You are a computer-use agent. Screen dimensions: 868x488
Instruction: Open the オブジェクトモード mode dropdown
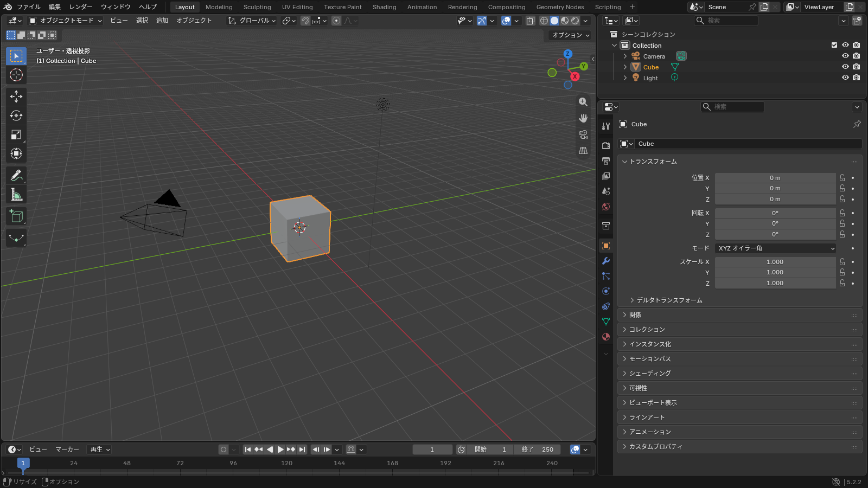65,21
